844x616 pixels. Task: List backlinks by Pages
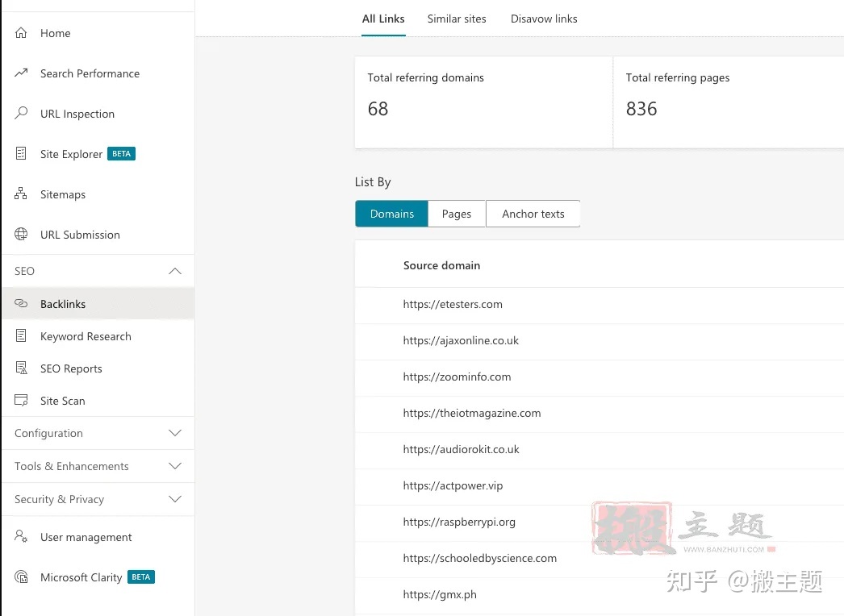(x=456, y=214)
